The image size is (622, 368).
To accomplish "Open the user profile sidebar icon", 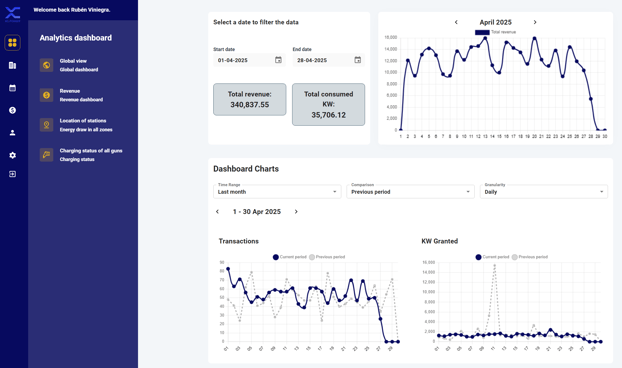I will click(12, 133).
